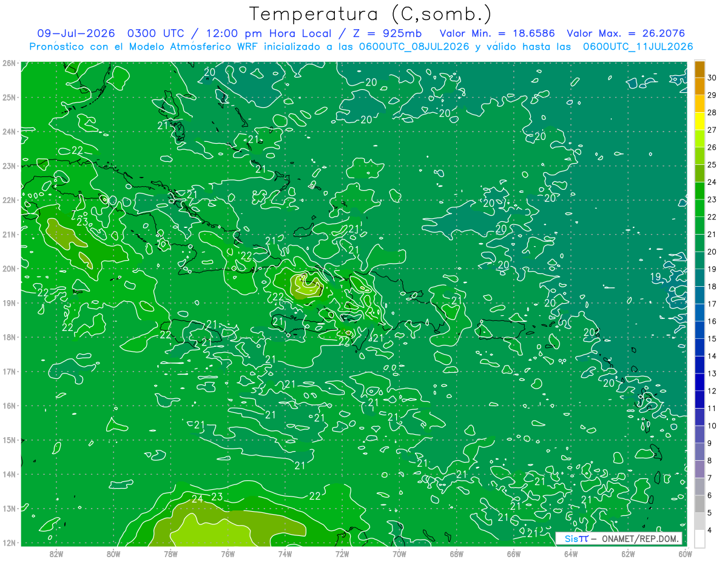This screenshot has width=728, height=562.
Task: Click latitude axis label 19N
Action: pos(8,303)
